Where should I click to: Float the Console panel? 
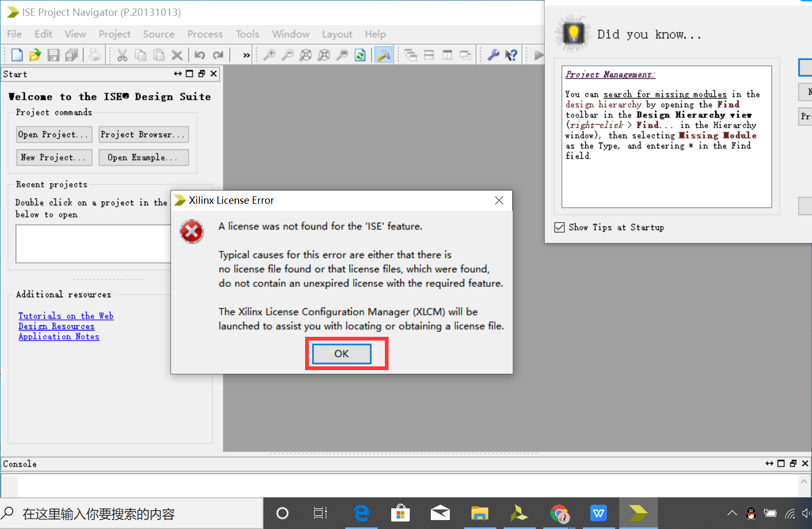coord(793,464)
